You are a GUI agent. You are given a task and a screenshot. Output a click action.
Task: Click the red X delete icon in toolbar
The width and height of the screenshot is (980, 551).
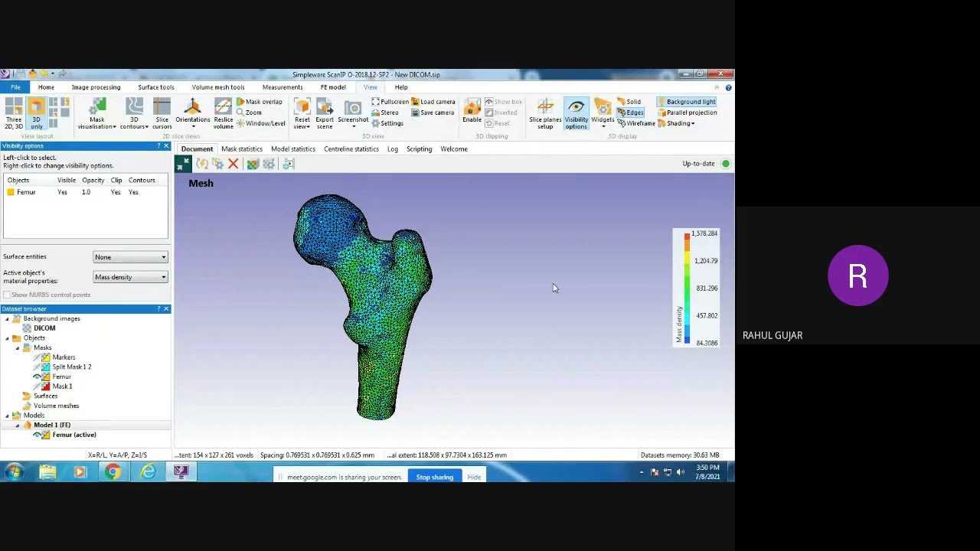click(233, 164)
